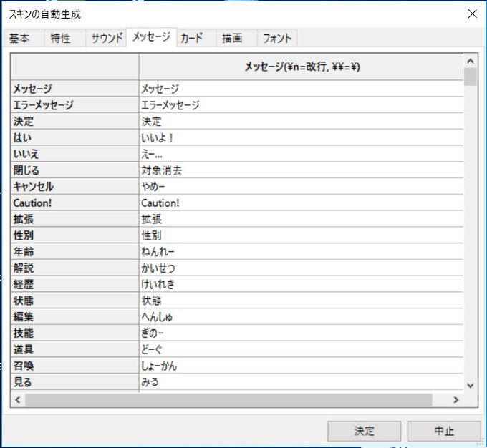Click the vertical scrollbar up arrow
Viewport: 487px width, 448px height.
pyautogui.click(x=471, y=61)
